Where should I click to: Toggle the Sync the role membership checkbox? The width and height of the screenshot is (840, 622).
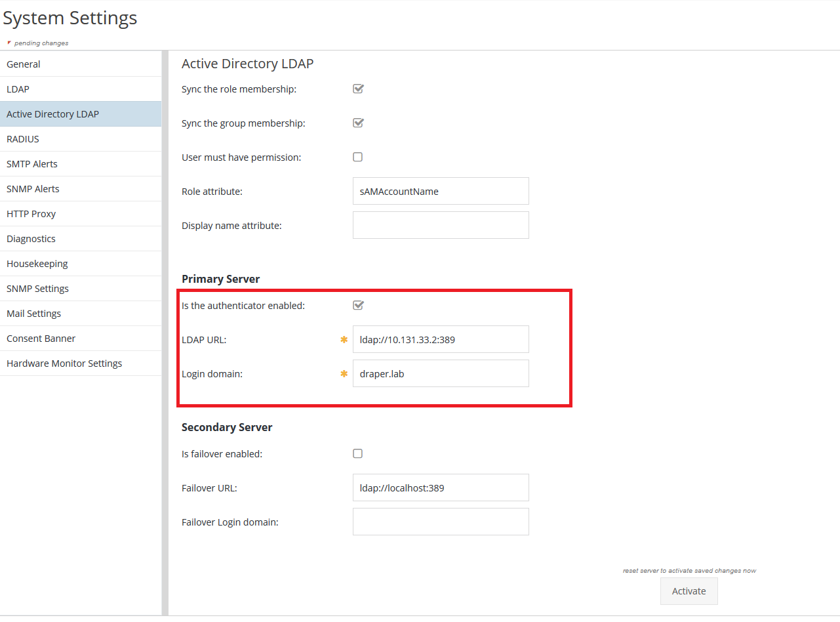coord(358,89)
